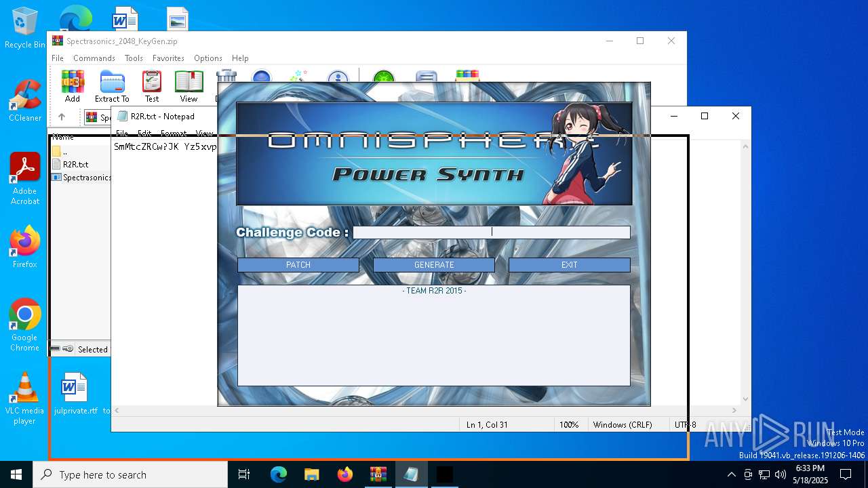This screenshot has width=868, height=488.
Task: Select the Word document icon at desktop top
Action: point(125,18)
